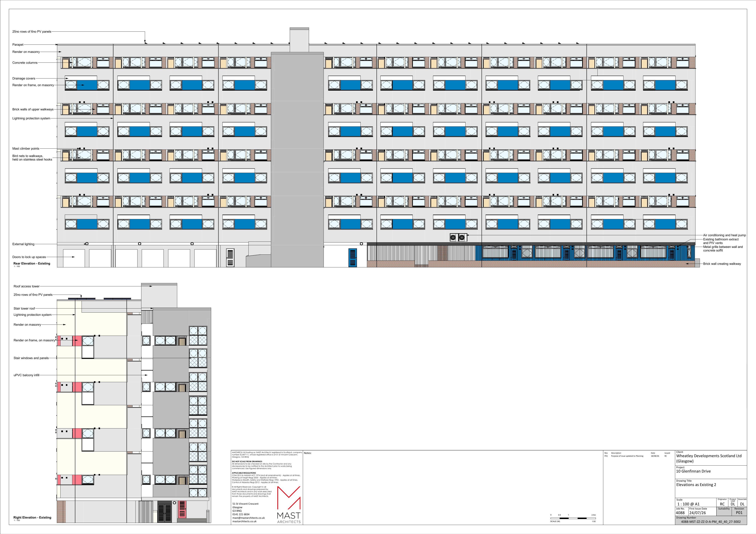Click the mastarchitects.co.uk website text
The width and height of the screenshot is (756, 534).
244,521
